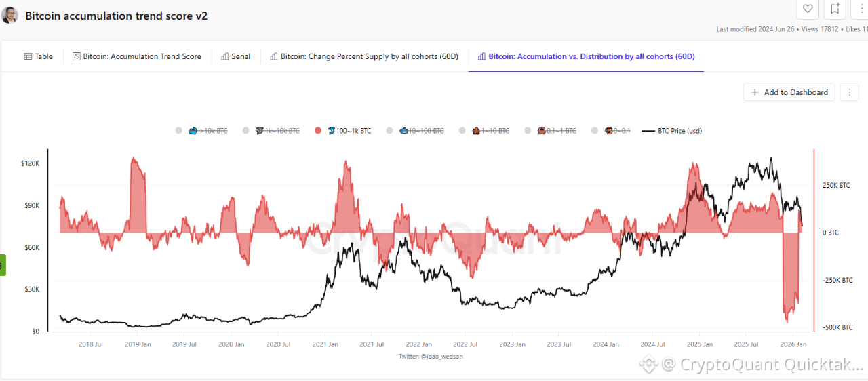Click the red 100~1k BTC color dot
The width and height of the screenshot is (868, 381).
point(317,131)
